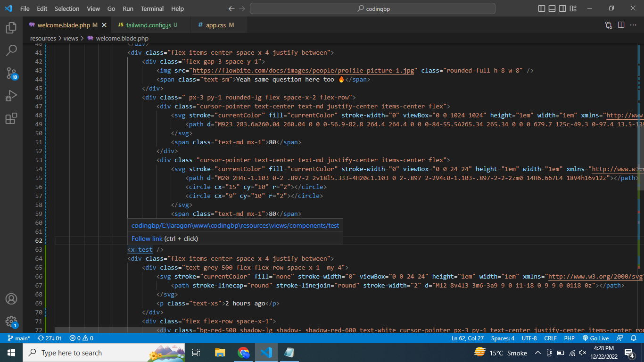Screen dimensions: 644x362
Task: Open the Extensions marketplace
Action: coord(11,118)
